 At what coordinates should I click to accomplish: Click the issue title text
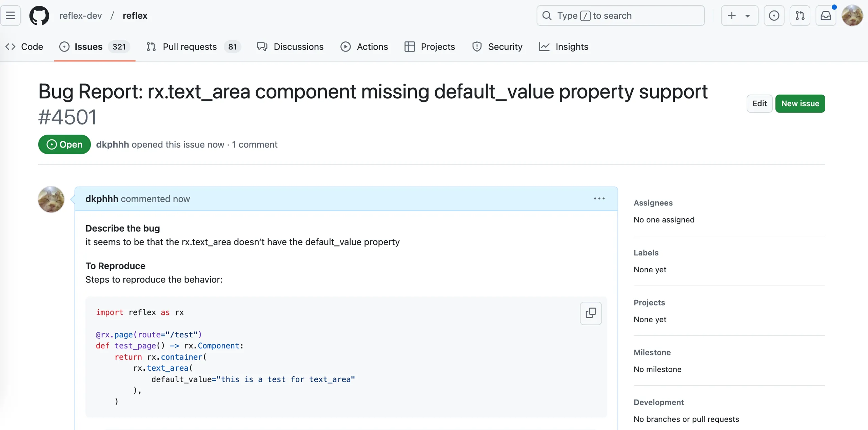[373, 92]
